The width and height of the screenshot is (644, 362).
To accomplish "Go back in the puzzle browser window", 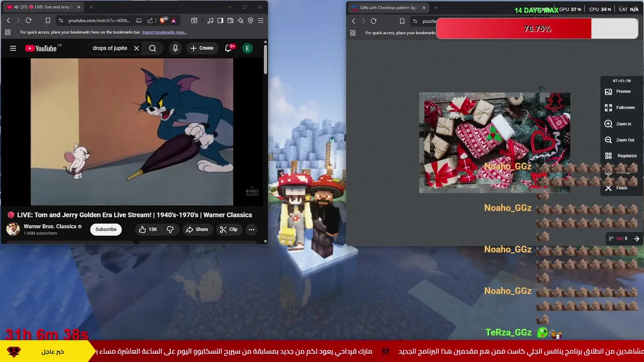I will pyautogui.click(x=353, y=21).
